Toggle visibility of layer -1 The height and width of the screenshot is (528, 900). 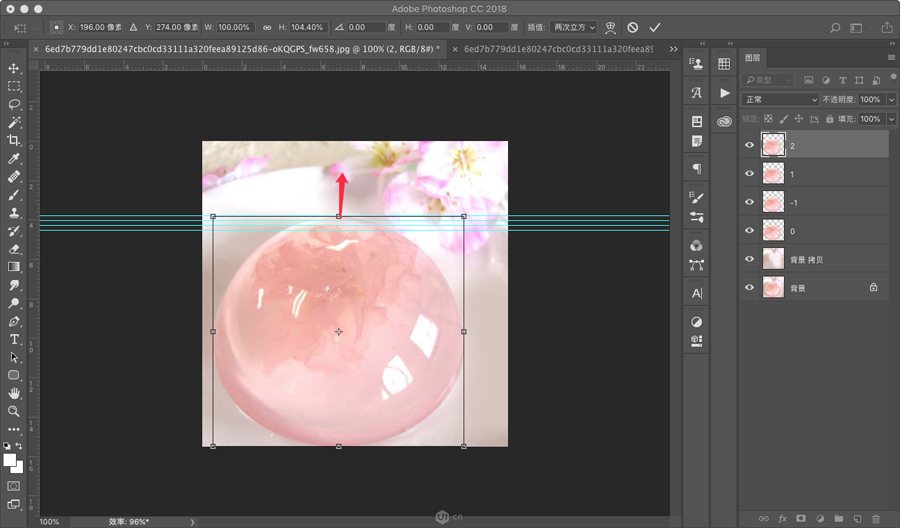(x=750, y=202)
